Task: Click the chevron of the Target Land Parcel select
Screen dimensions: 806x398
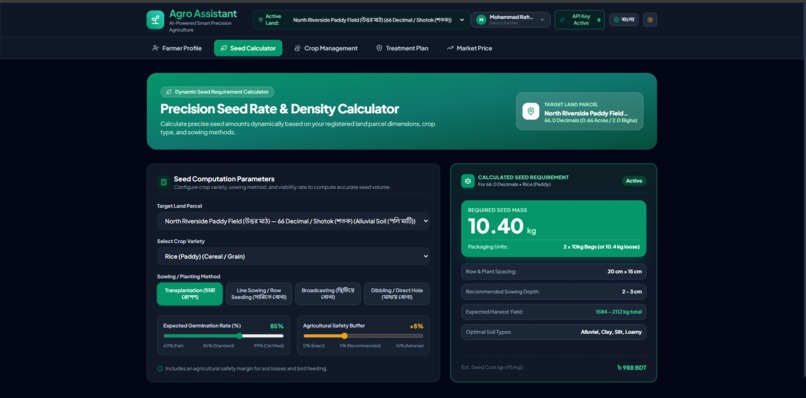Action: pyautogui.click(x=425, y=221)
